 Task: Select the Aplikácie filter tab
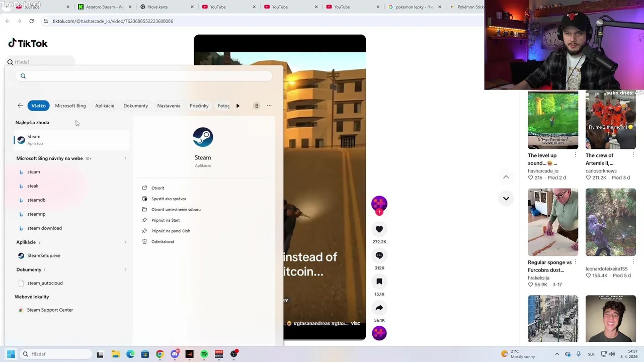[x=105, y=106]
